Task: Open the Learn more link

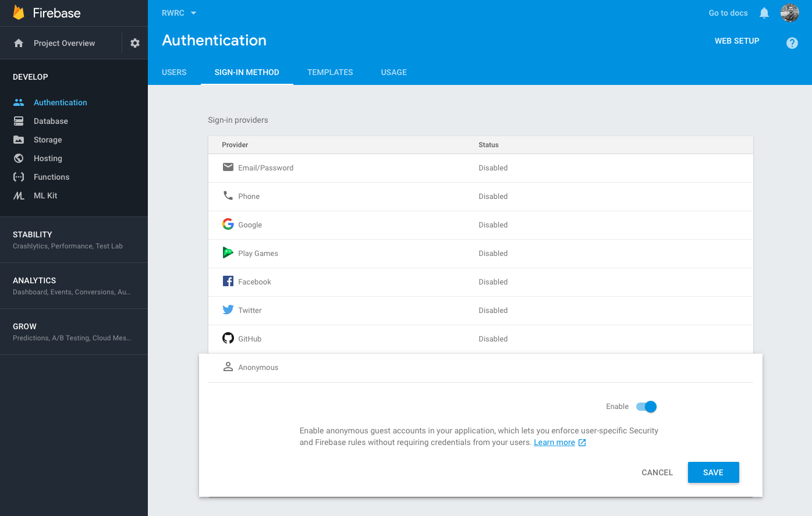Action: click(x=554, y=443)
